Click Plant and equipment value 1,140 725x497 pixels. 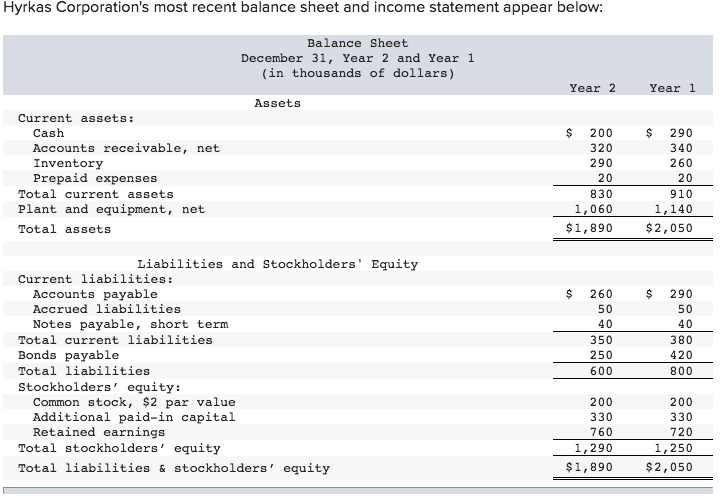(673, 209)
